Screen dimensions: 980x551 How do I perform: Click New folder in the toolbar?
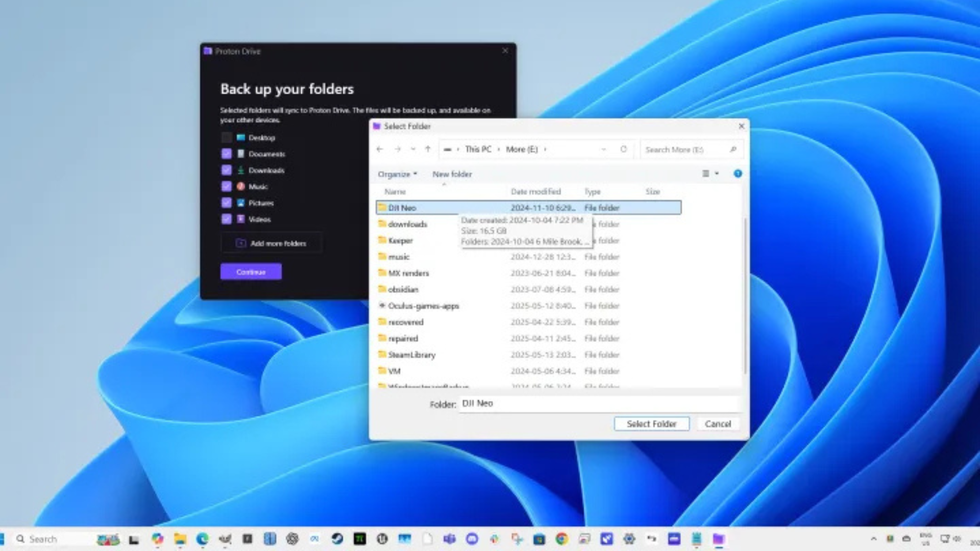(452, 174)
